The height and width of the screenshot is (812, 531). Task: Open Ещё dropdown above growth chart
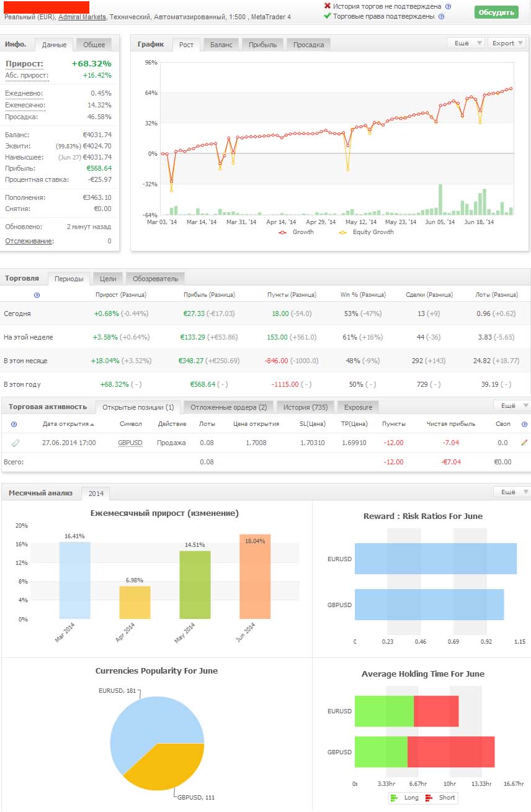(465, 43)
